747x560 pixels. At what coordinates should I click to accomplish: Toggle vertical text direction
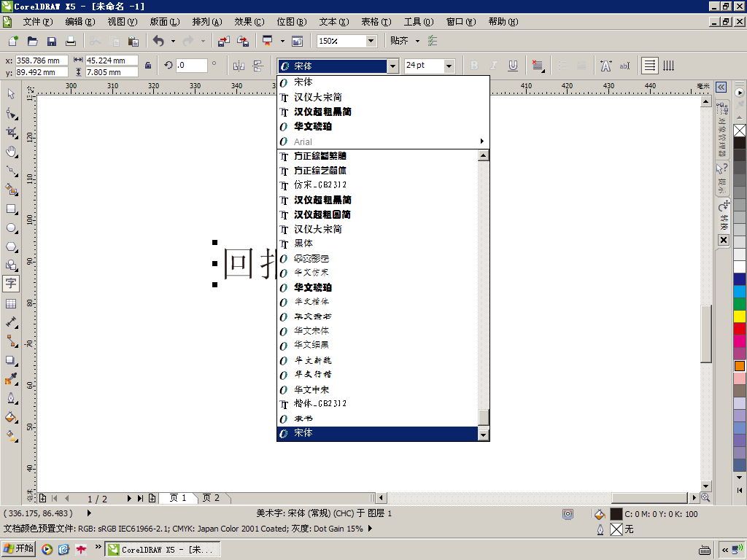click(669, 66)
